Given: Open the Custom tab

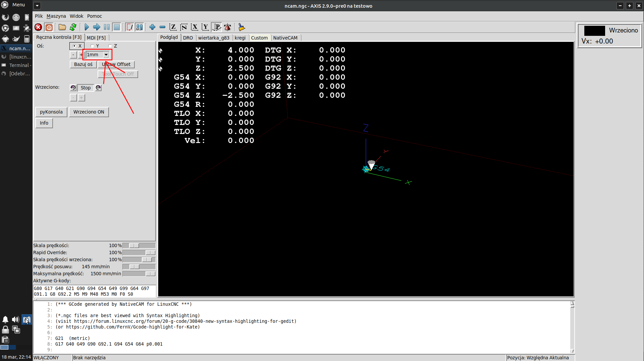Looking at the screenshot, I should pyautogui.click(x=259, y=38).
